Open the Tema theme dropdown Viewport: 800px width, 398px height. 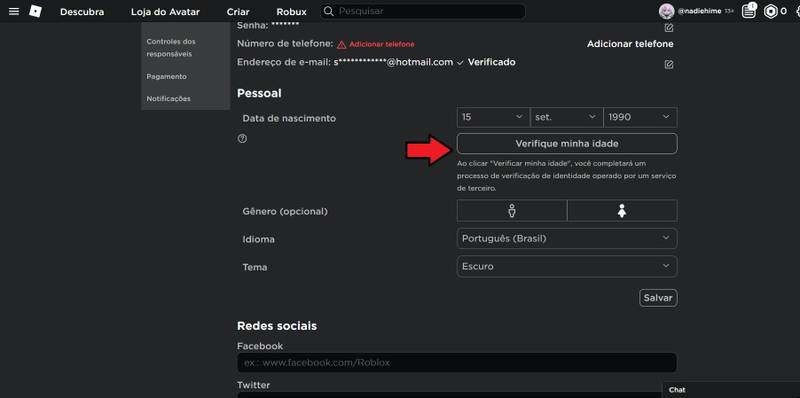567,266
